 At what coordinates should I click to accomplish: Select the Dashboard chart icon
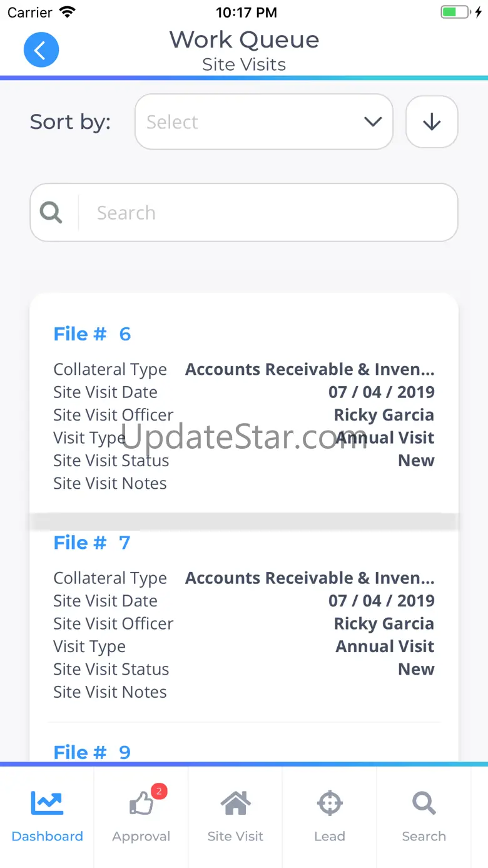(48, 803)
